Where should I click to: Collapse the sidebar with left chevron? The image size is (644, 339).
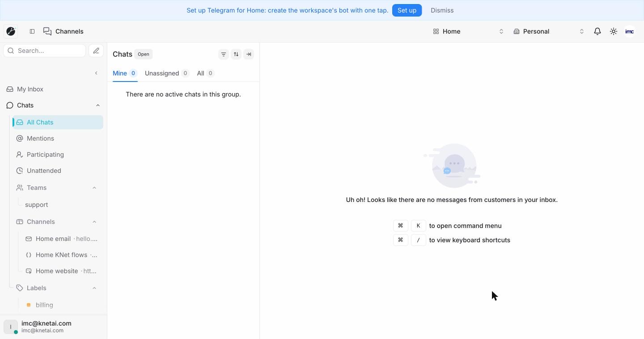point(96,73)
